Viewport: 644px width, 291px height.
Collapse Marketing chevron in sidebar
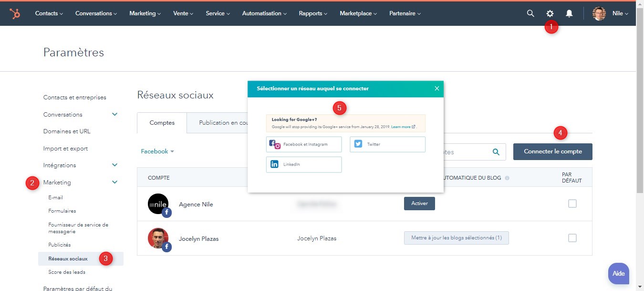tap(114, 182)
